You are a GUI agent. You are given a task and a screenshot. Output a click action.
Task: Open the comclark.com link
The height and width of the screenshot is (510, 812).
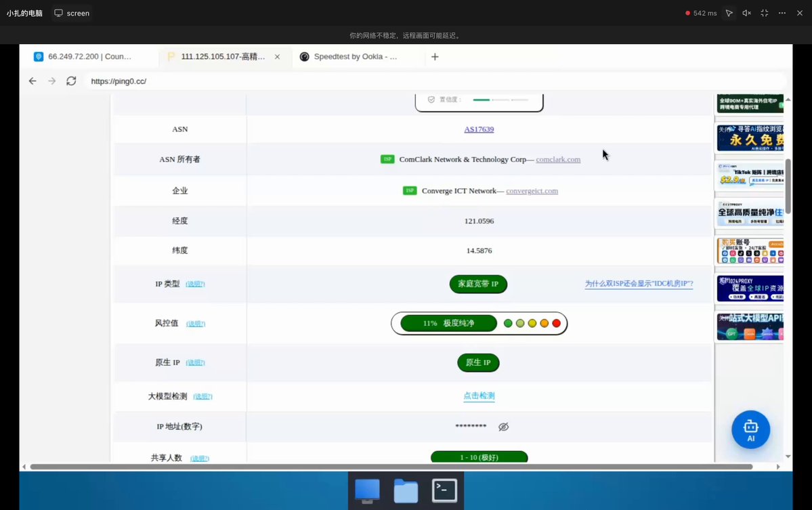click(558, 159)
